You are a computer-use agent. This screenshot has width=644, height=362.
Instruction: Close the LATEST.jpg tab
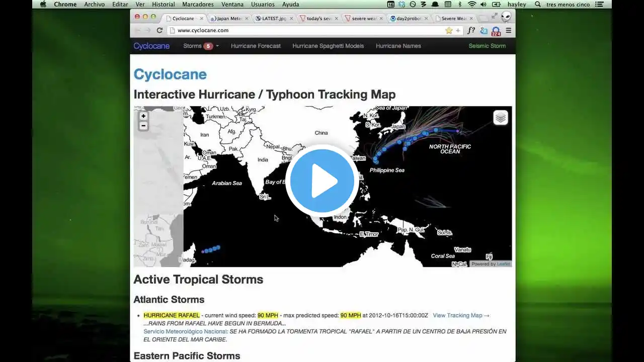pyautogui.click(x=291, y=19)
